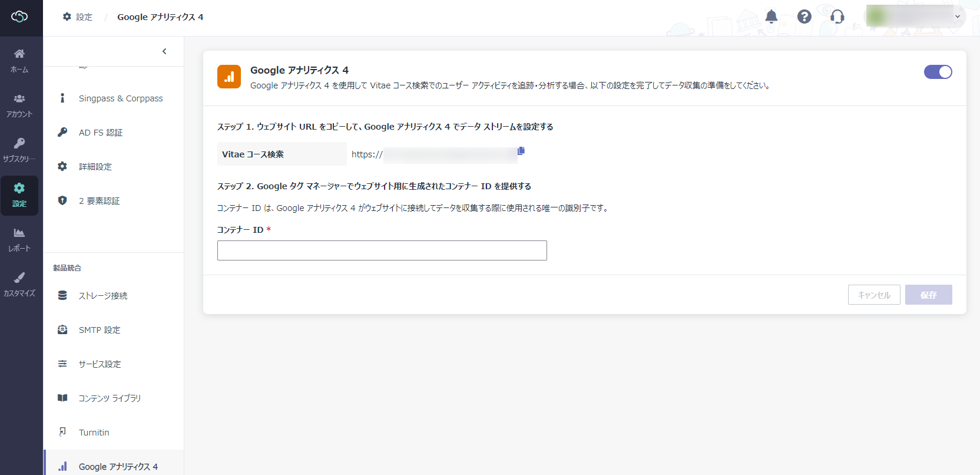The width and height of the screenshot is (980, 475).
Task: Click the キャンセル button
Action: [874, 295]
